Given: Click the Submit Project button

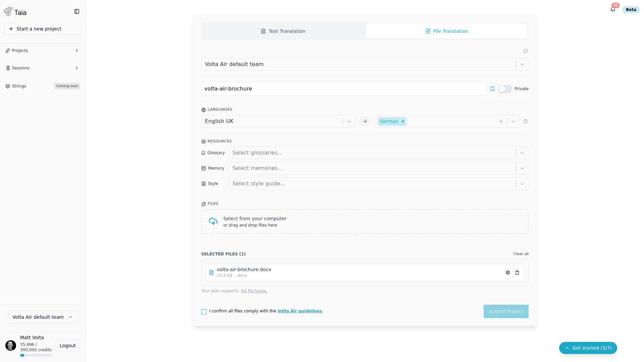Looking at the screenshot, I should (x=506, y=311).
